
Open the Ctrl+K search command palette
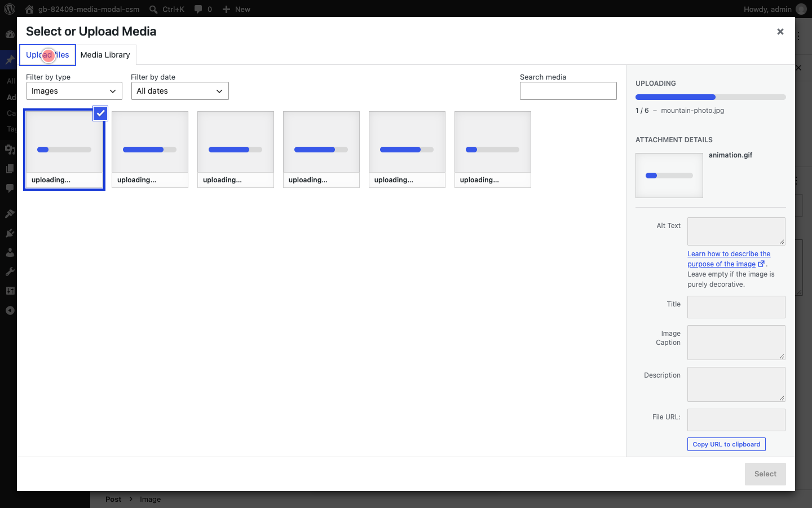167,9
